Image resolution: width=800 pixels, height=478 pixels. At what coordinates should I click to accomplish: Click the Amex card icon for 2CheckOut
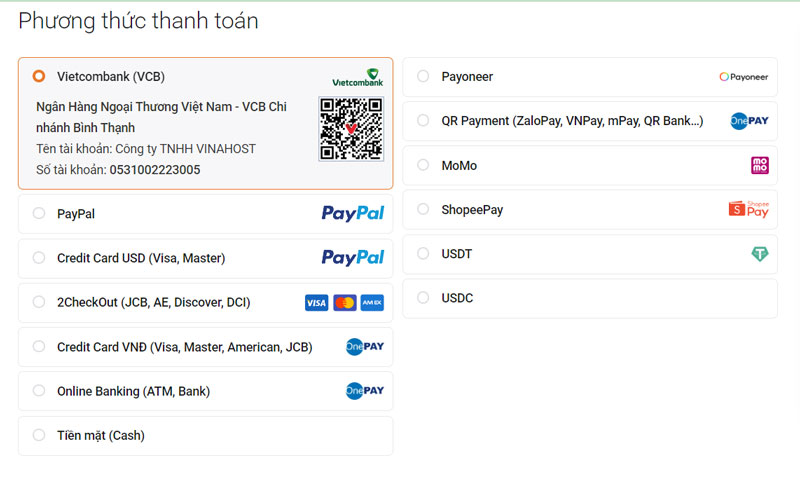click(372, 302)
